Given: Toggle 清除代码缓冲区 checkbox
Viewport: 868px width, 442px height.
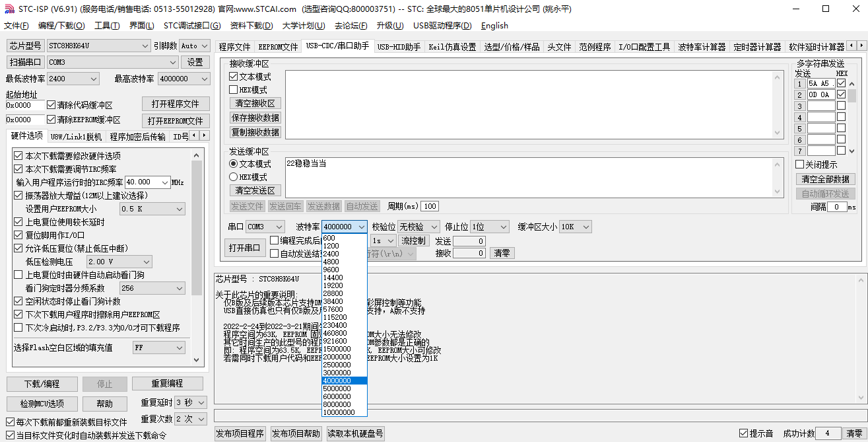Looking at the screenshot, I should click(x=51, y=105).
